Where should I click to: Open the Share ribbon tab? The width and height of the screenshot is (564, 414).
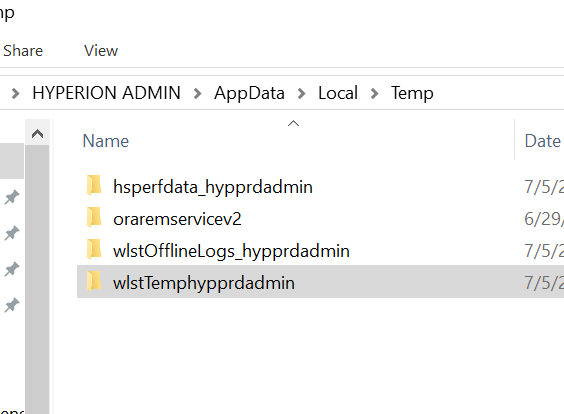pos(23,51)
